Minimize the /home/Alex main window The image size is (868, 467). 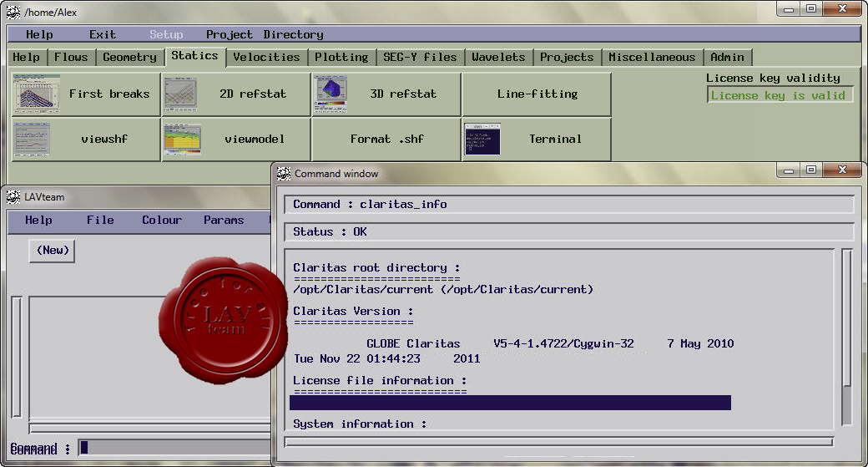pyautogui.click(x=789, y=9)
